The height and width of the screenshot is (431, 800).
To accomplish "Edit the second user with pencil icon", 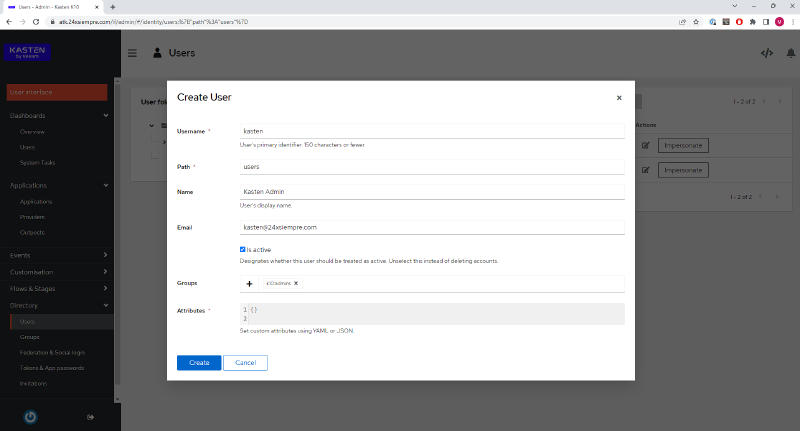I will click(x=645, y=170).
